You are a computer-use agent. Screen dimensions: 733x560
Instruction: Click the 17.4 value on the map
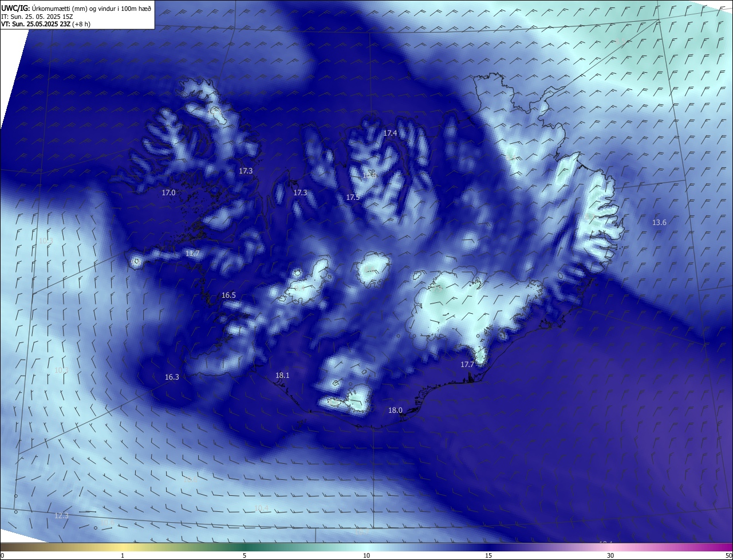coord(390,133)
